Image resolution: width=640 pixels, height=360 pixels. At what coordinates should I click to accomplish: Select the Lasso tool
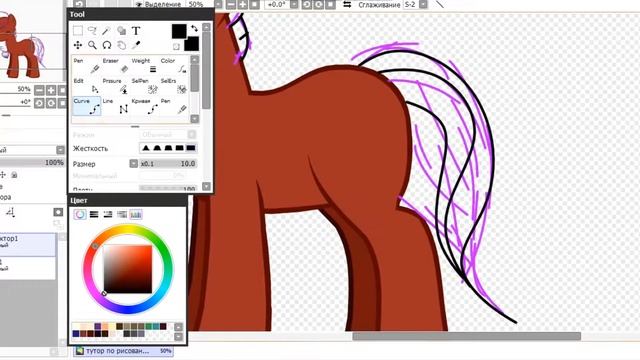[x=92, y=31]
